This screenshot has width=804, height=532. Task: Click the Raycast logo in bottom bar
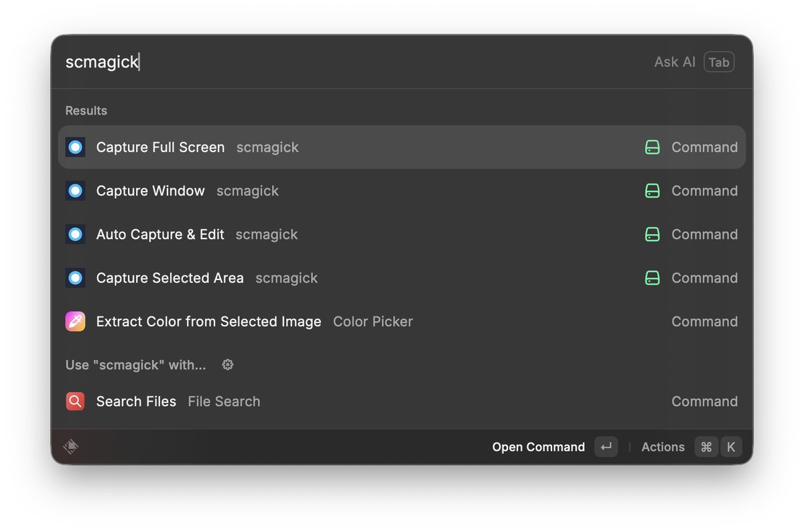tap(71, 447)
